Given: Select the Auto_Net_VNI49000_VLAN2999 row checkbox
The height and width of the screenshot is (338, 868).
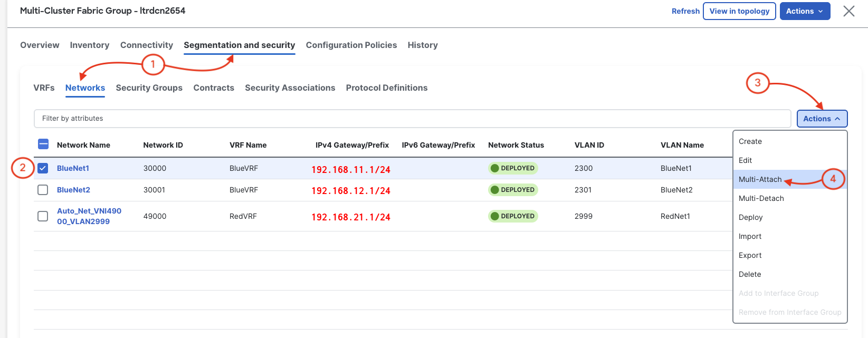Looking at the screenshot, I should click(43, 216).
